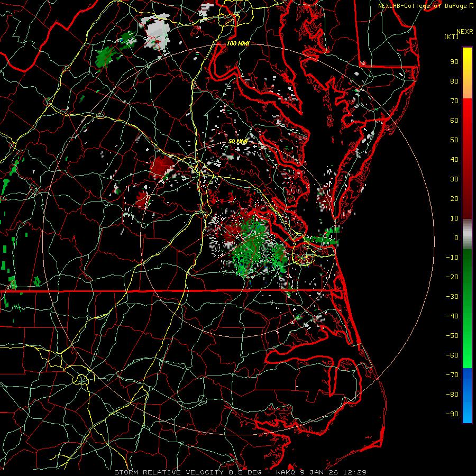Viewport: 476px width, 476px height.
Task: Click the 60 value on velocity scale
Action: click(x=454, y=120)
